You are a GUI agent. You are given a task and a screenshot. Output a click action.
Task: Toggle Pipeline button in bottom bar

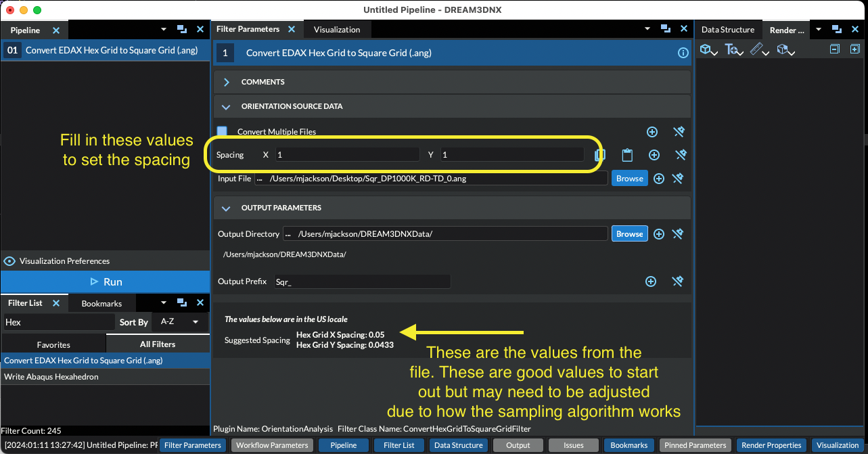point(344,445)
